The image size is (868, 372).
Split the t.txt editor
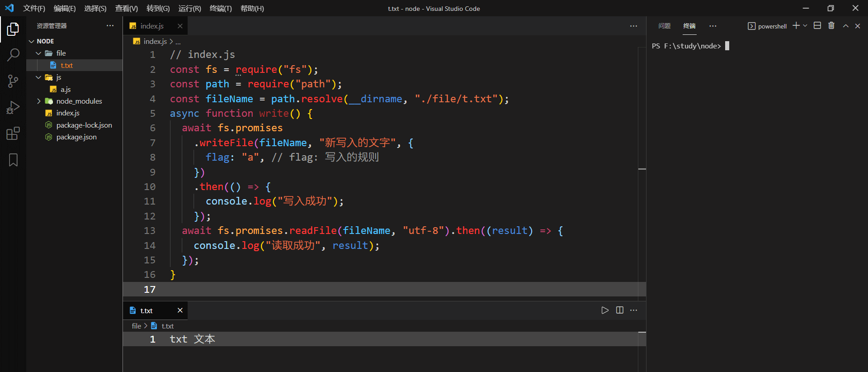(620, 310)
